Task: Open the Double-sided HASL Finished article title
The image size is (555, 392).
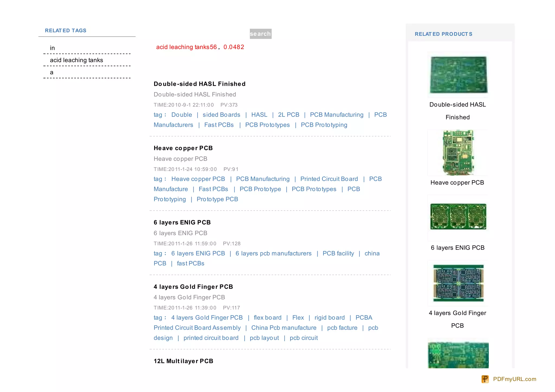Action: point(199,84)
